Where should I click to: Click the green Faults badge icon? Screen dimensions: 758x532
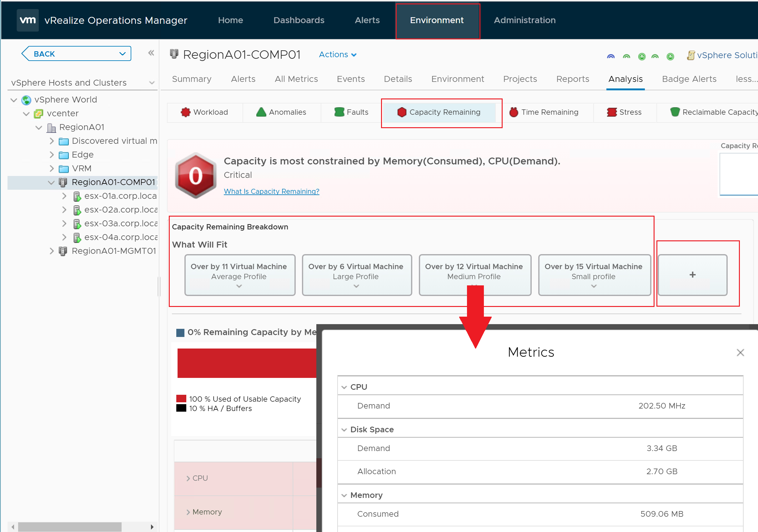tap(339, 112)
